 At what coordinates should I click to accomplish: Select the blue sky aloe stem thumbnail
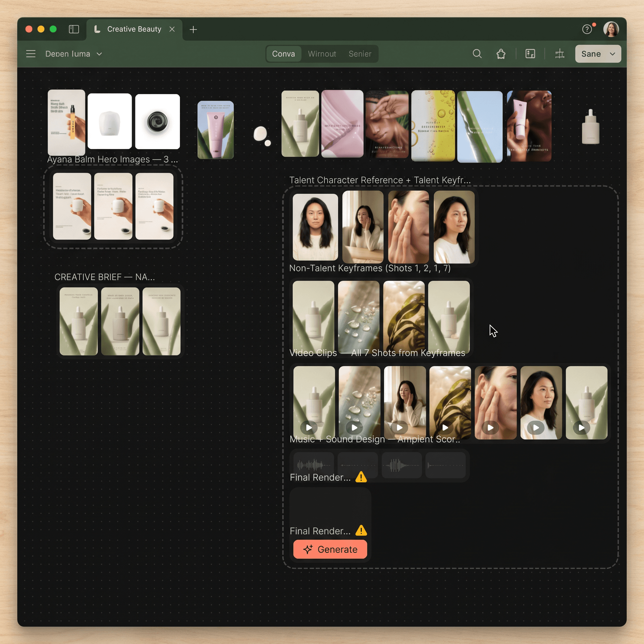point(479,127)
